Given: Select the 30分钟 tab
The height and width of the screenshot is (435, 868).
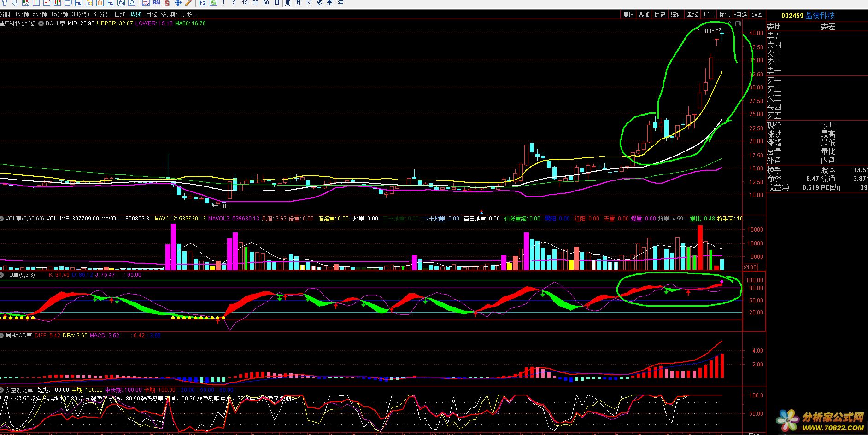Looking at the screenshot, I should click(81, 15).
